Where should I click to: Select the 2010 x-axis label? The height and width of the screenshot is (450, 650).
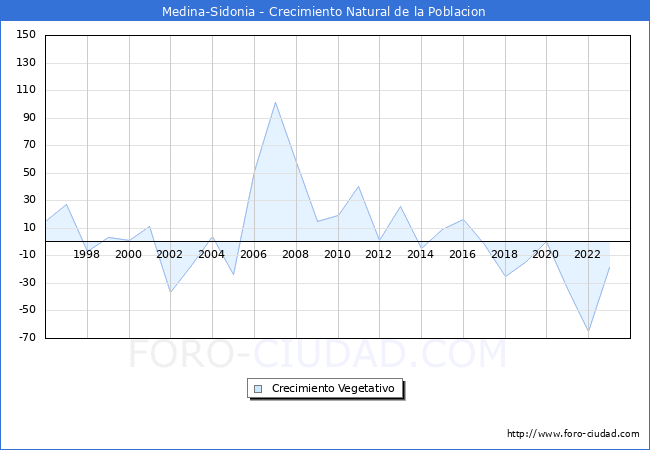tap(337, 254)
